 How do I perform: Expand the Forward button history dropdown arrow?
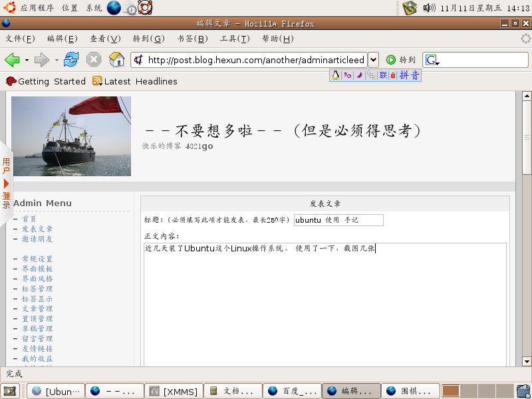pyautogui.click(x=57, y=61)
